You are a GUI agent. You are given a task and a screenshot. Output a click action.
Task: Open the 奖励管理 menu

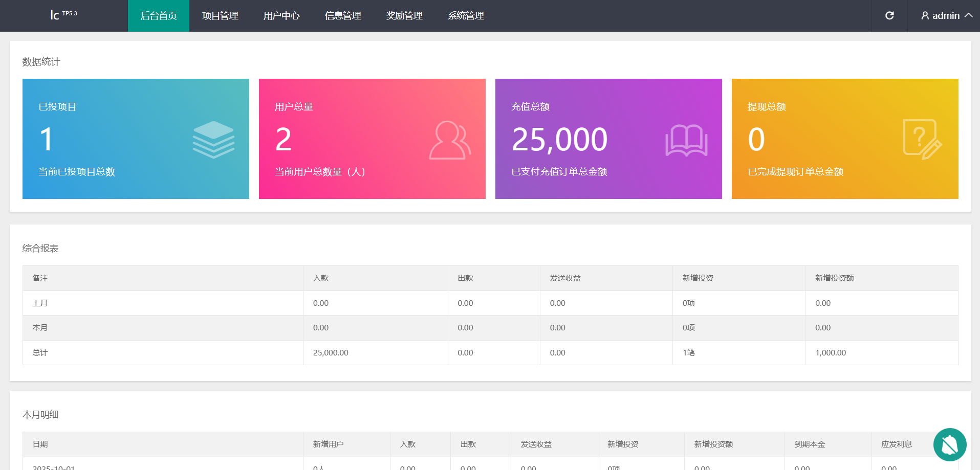point(404,16)
